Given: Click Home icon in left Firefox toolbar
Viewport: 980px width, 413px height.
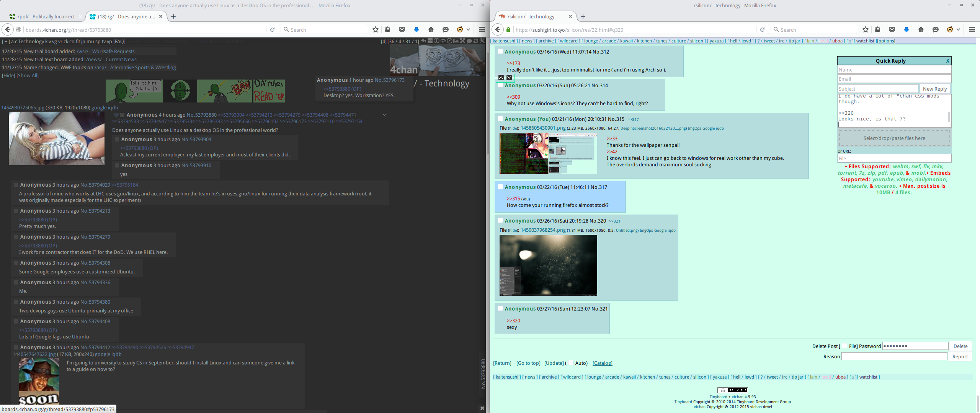Looking at the screenshot, I should [431, 29].
